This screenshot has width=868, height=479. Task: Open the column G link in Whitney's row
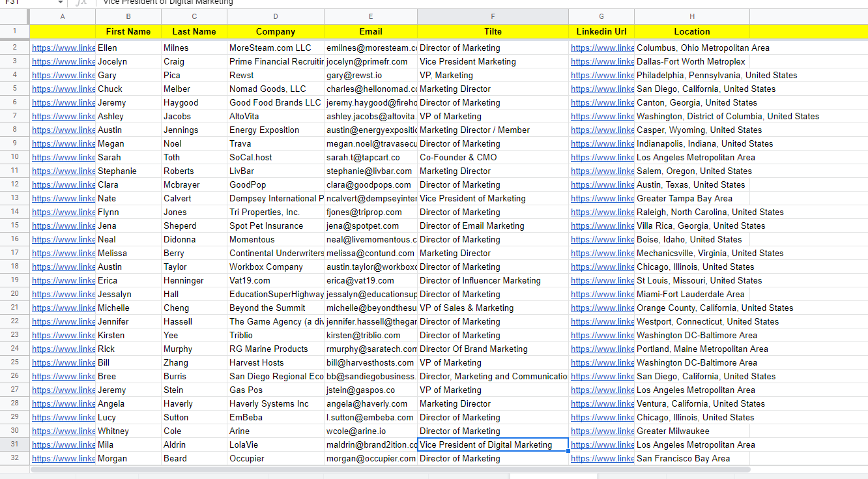602,431
